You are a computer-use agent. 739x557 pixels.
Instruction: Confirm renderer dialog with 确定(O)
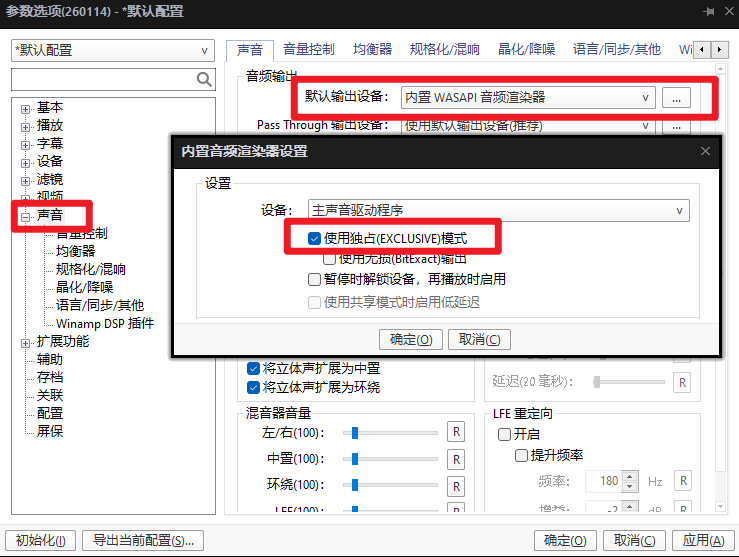pyautogui.click(x=411, y=339)
